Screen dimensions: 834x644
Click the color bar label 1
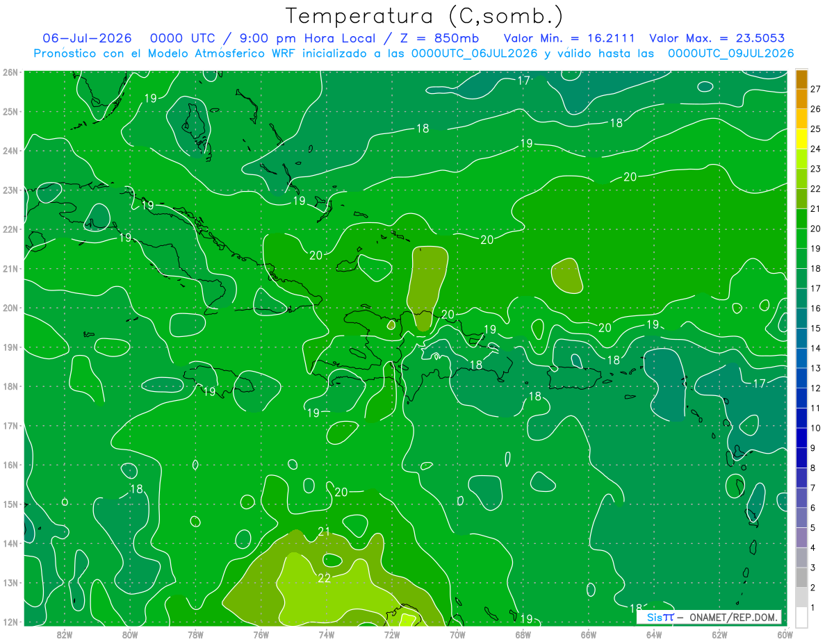(813, 607)
